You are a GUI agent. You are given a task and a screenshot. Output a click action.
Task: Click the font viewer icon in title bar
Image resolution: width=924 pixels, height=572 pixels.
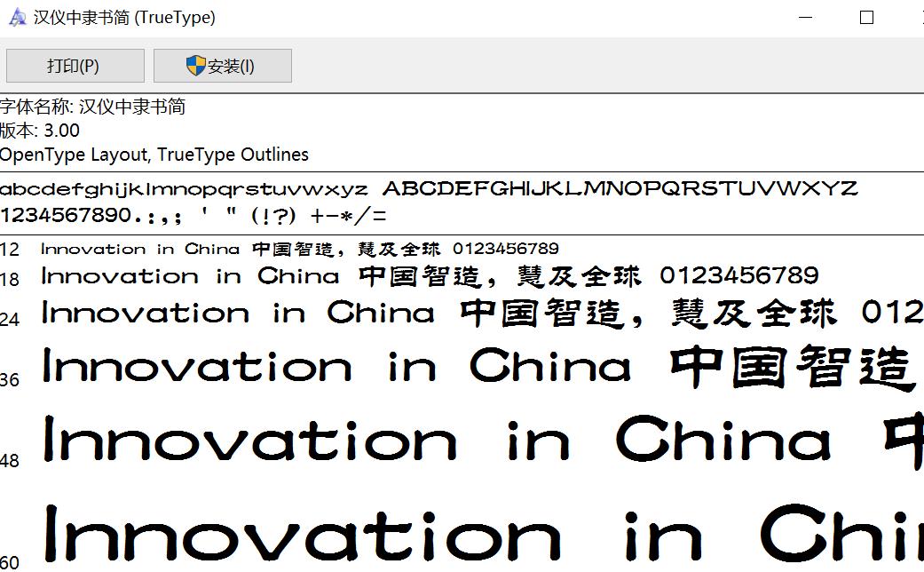point(17,18)
